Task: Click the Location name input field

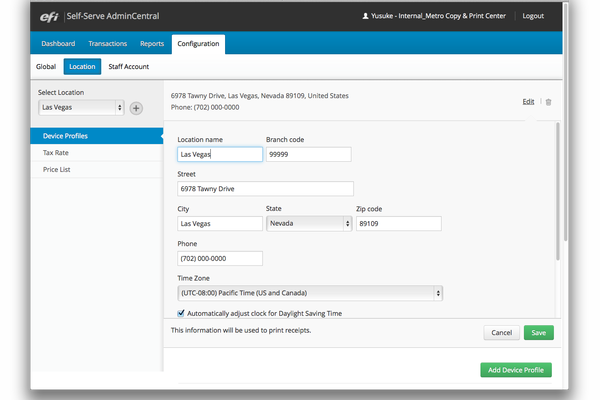Action: point(220,154)
